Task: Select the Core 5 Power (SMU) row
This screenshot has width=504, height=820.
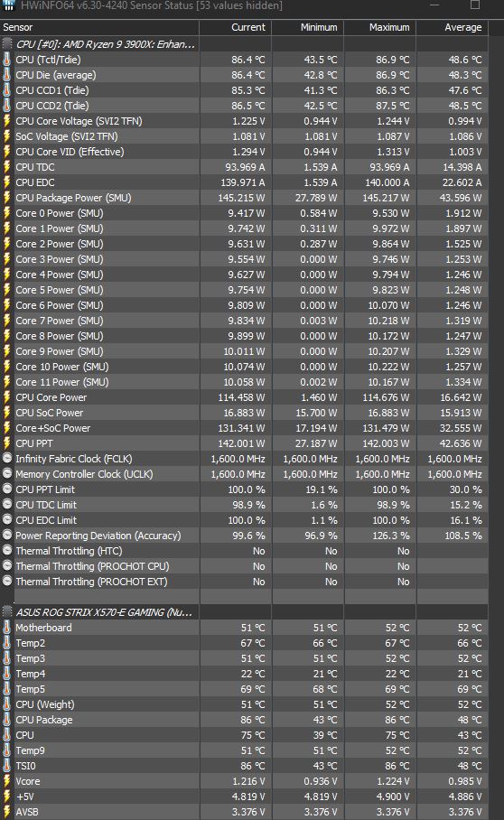Action: [x=244, y=290]
